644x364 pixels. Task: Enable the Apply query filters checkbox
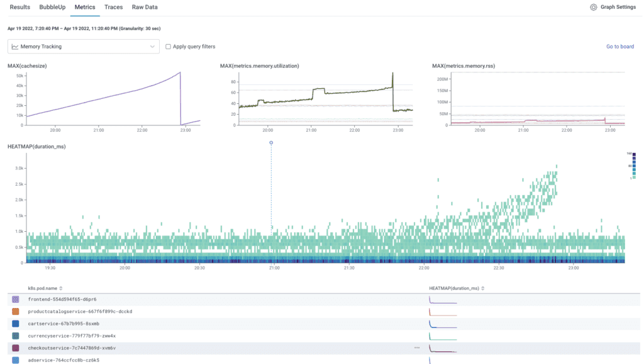pos(167,46)
